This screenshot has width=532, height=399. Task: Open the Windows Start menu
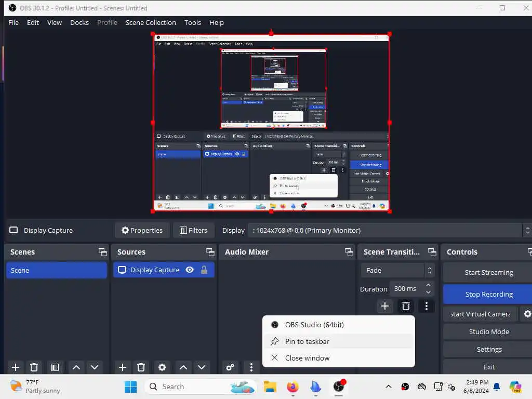pyautogui.click(x=130, y=387)
